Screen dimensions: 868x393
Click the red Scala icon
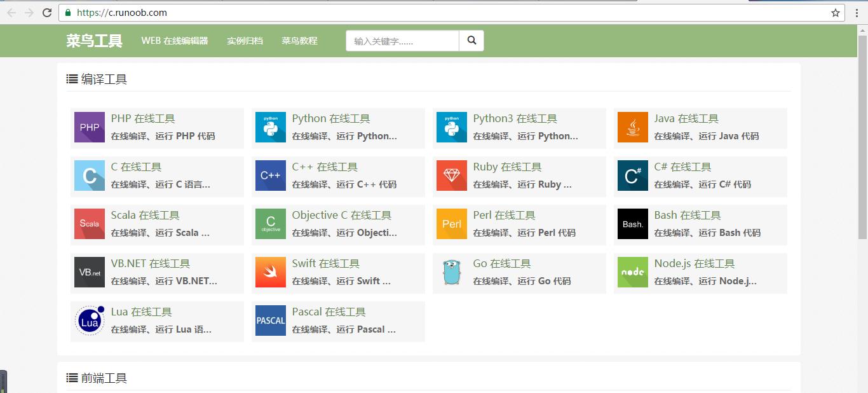click(x=90, y=224)
